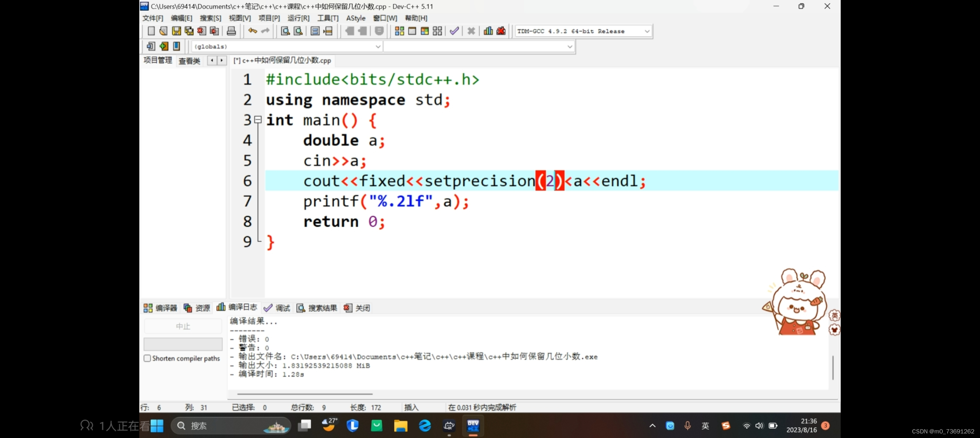Click the Forward navigation toolbar arrow
Viewport: 980px width, 438px height.
[x=363, y=31]
